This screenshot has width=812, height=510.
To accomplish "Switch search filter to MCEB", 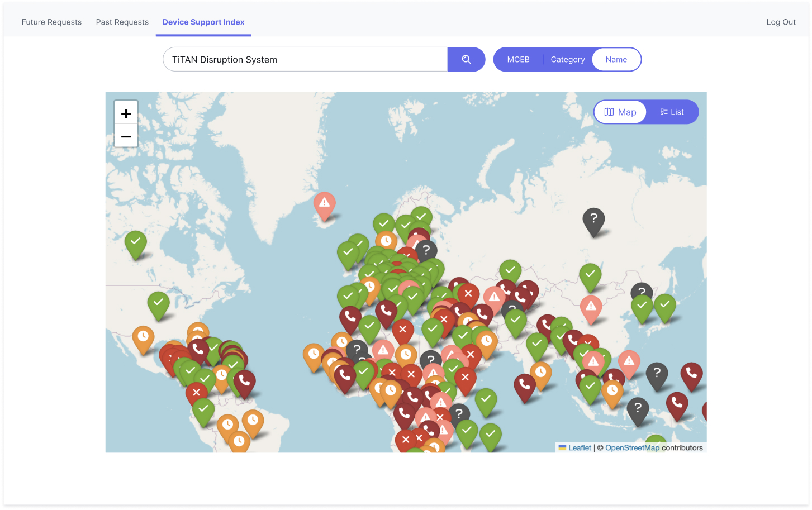I will coord(518,60).
